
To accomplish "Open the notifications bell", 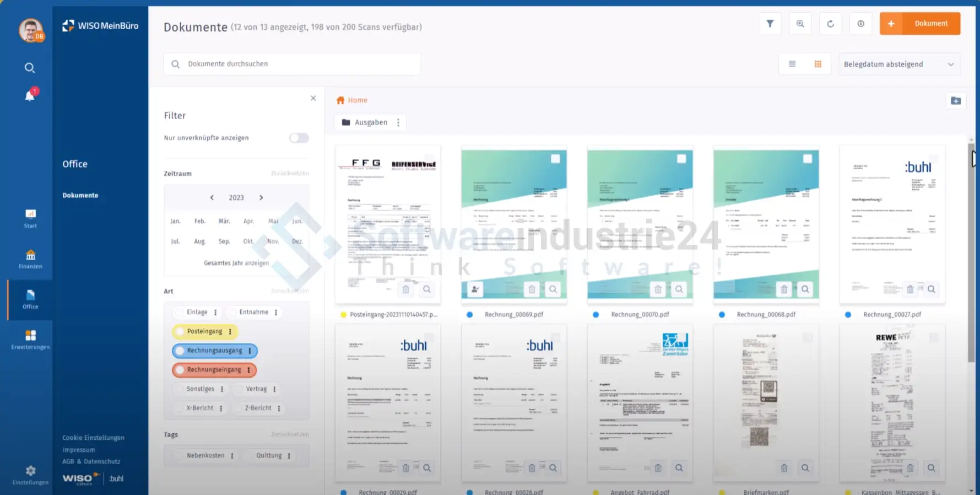I will (30, 96).
